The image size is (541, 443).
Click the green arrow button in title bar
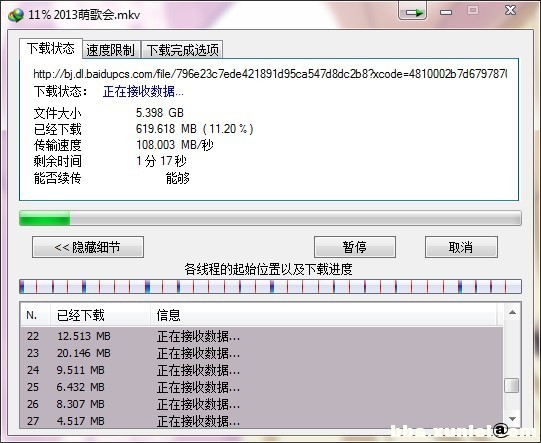(x=412, y=11)
